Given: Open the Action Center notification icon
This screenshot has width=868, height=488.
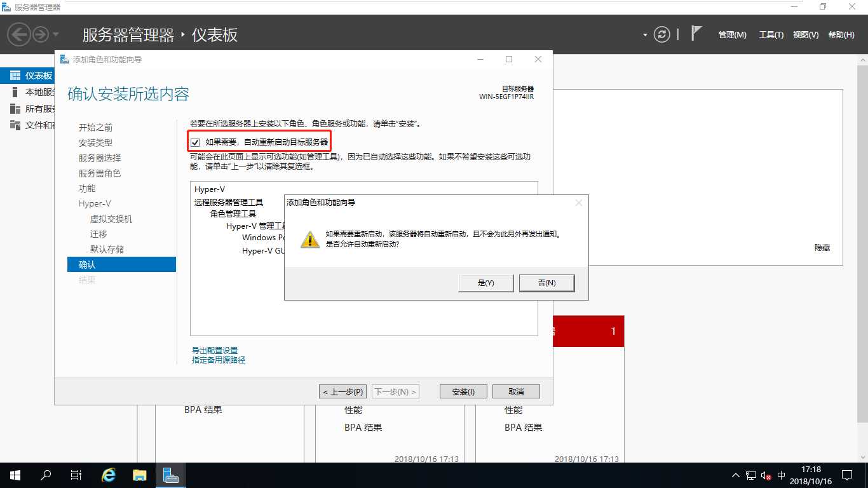Looking at the screenshot, I should [847, 475].
